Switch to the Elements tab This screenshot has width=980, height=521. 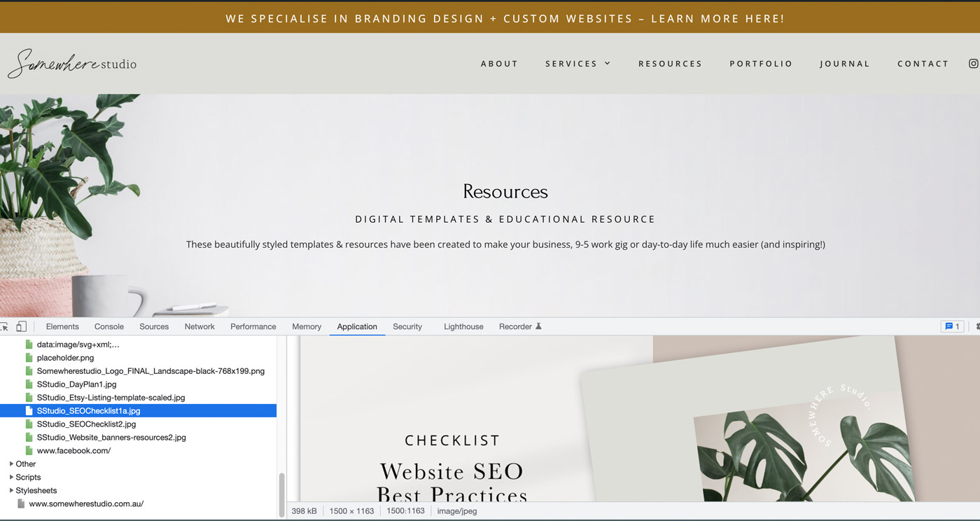(62, 326)
